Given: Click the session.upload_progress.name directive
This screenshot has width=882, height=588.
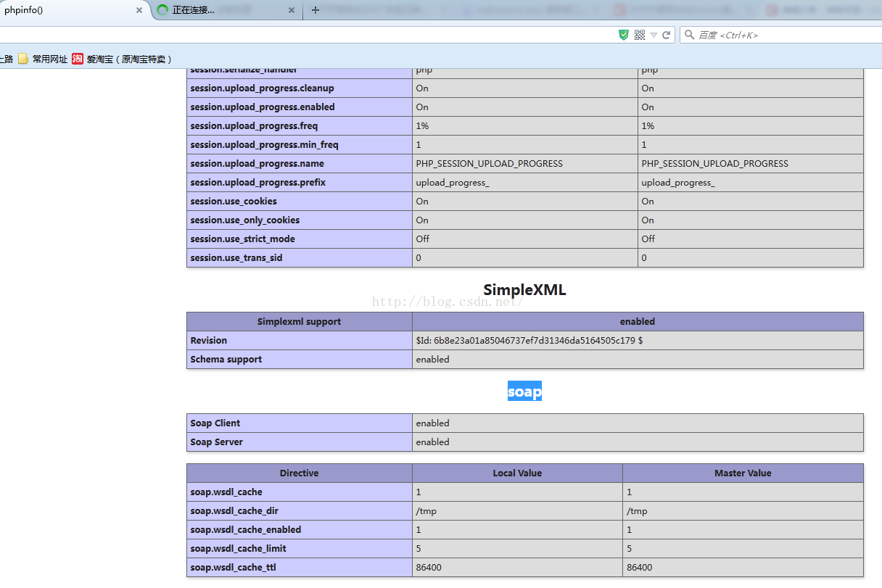Looking at the screenshot, I should click(x=257, y=164).
